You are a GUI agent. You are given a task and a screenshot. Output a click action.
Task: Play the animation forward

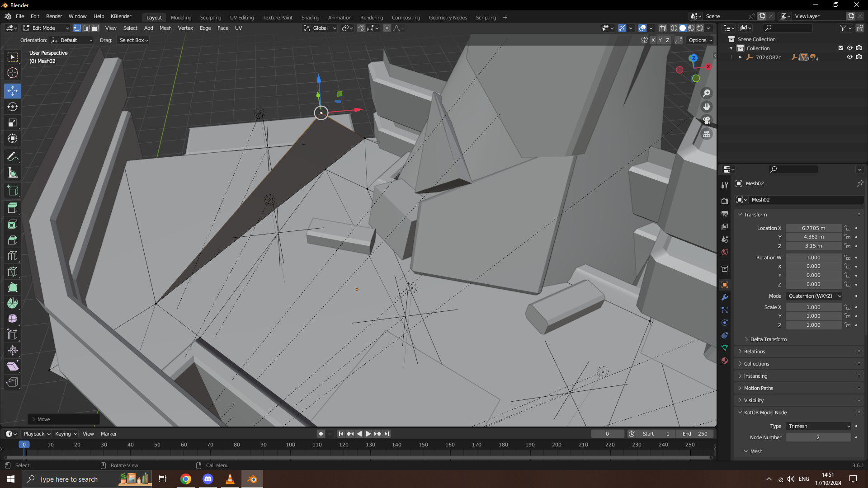pyautogui.click(x=368, y=434)
